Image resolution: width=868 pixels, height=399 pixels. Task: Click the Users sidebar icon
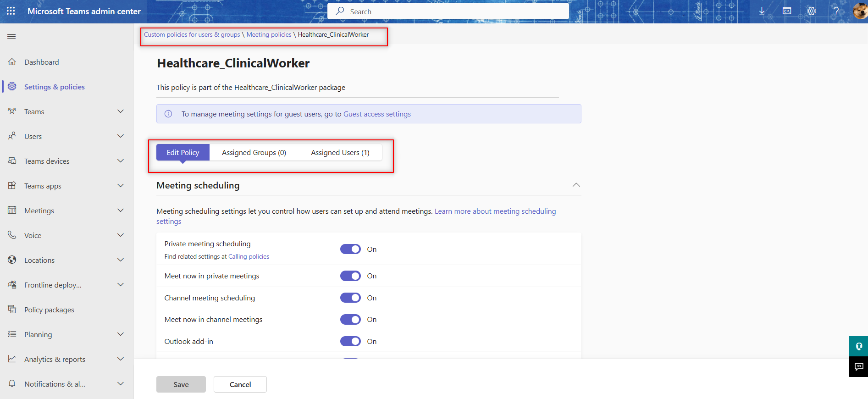(x=12, y=136)
